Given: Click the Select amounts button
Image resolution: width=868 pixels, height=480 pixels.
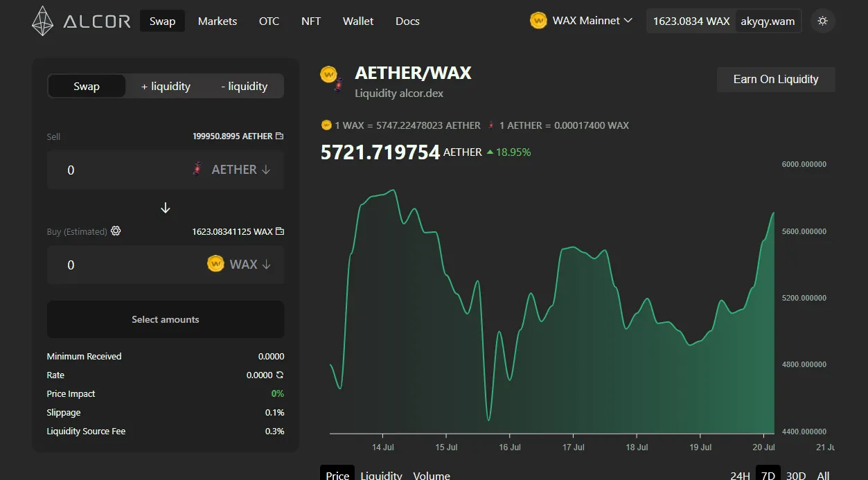Looking at the screenshot, I should pos(166,319).
